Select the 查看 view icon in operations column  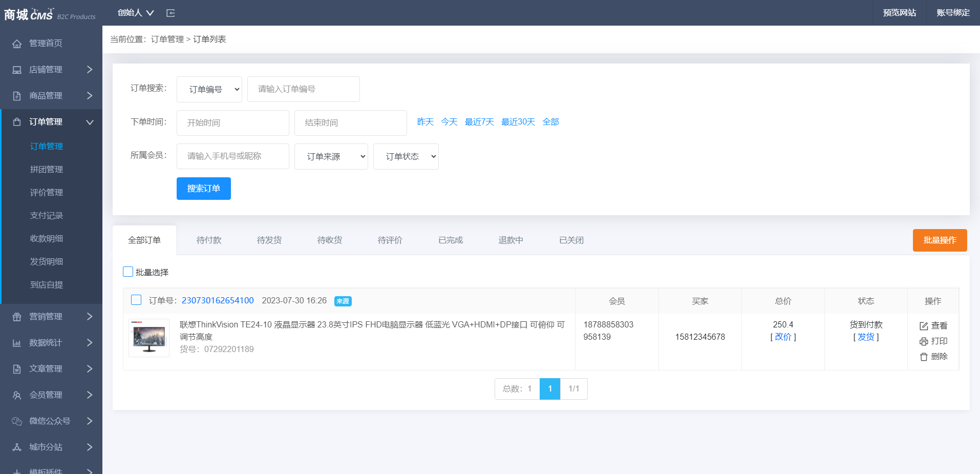click(x=923, y=325)
